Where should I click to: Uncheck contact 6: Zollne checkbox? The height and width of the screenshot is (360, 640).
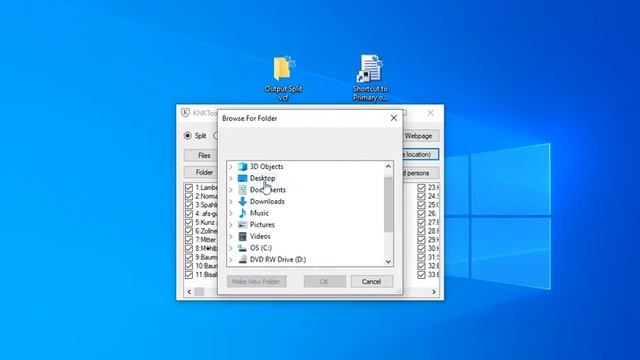189,231
